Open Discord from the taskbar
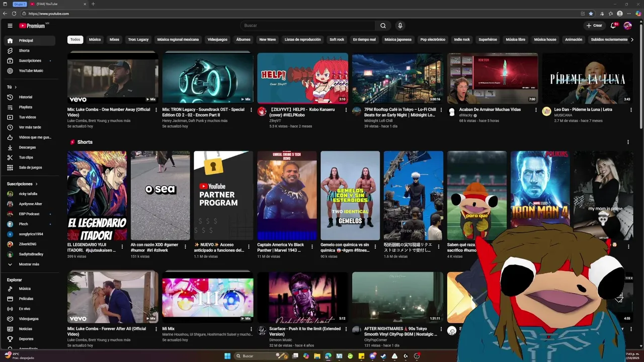This screenshot has width=644, height=362. (372, 356)
